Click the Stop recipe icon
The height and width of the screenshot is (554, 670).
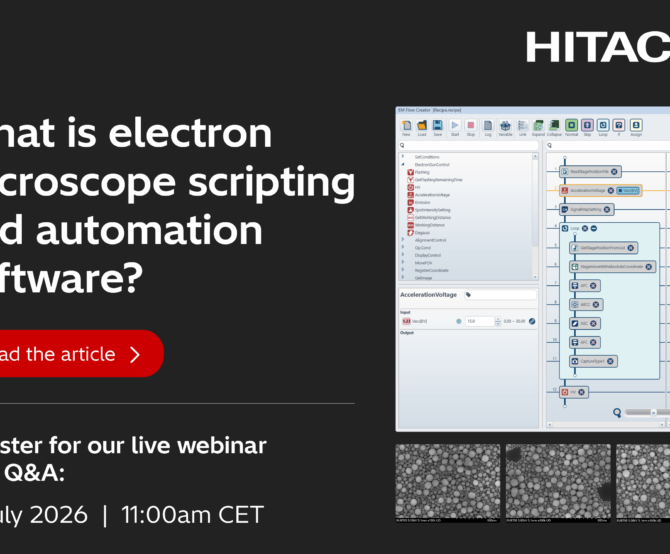click(x=470, y=126)
